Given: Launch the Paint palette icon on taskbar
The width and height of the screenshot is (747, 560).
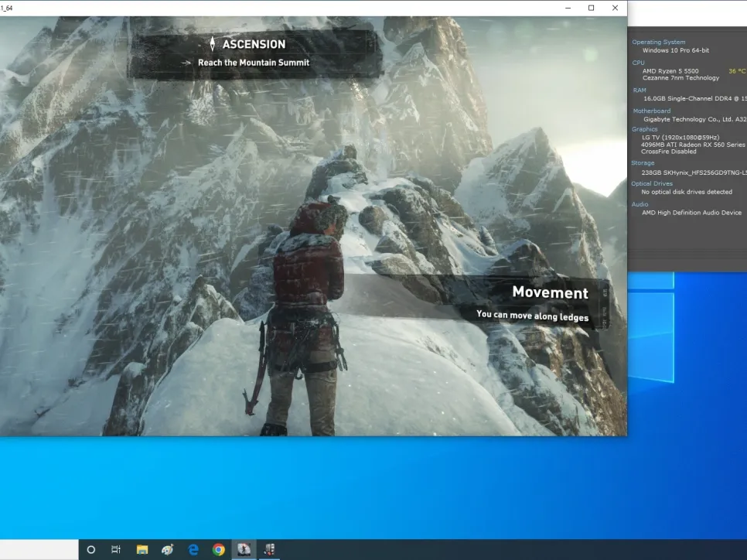Looking at the screenshot, I should 167,549.
